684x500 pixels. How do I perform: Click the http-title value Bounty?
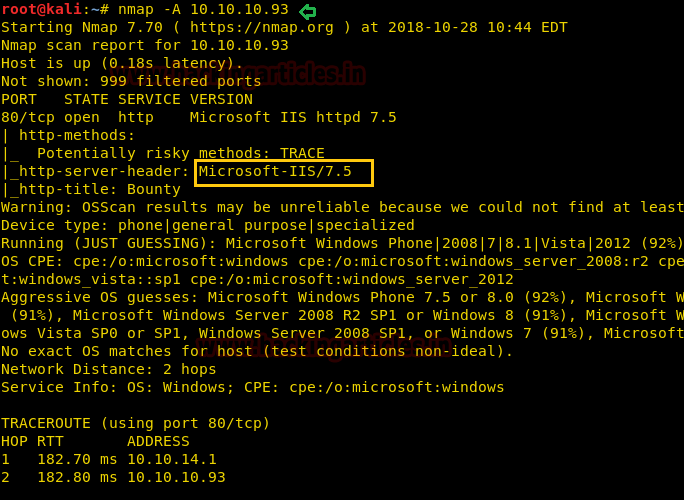pos(154,190)
